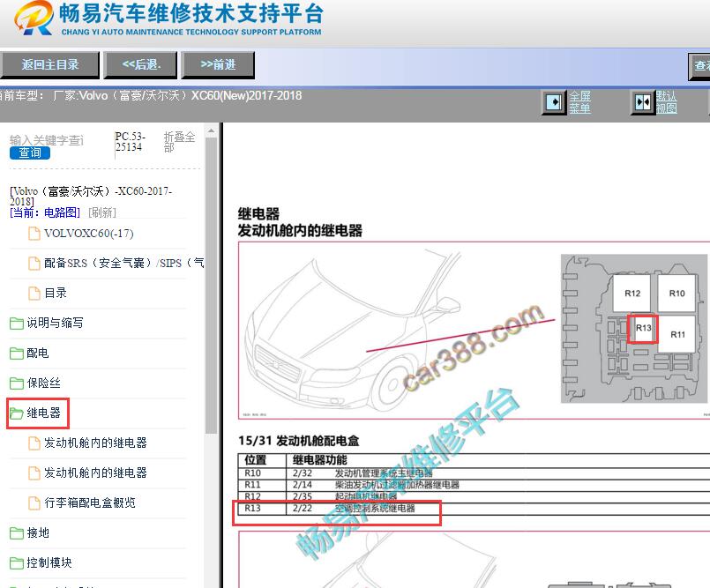710x588 pixels.
Task: Open second 发动机舱内的继电器 item
Action: tap(95, 473)
